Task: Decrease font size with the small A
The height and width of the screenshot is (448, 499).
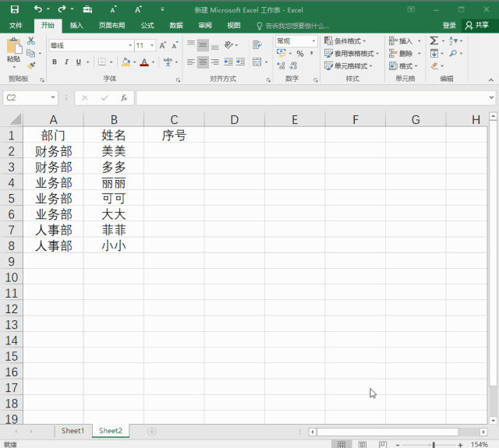Action: point(175,45)
